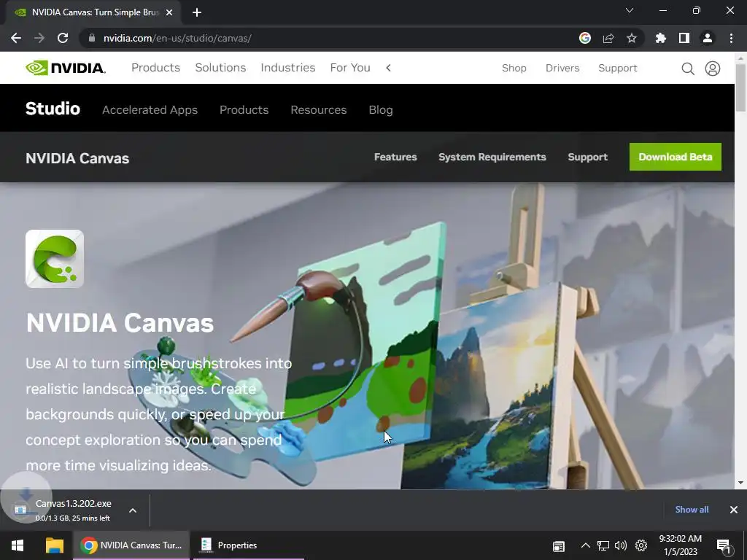Image resolution: width=747 pixels, height=560 pixels.
Task: Close the downloads bar
Action: pos(734,510)
